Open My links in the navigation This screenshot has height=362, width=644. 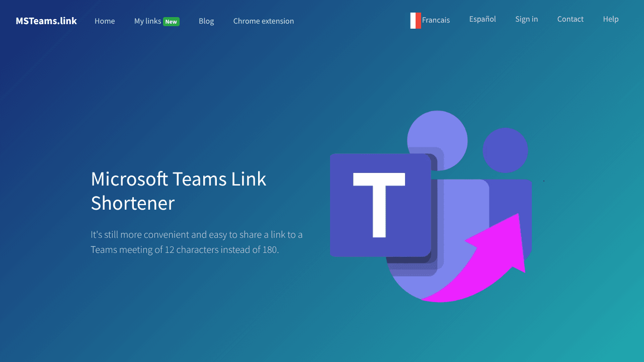point(147,21)
